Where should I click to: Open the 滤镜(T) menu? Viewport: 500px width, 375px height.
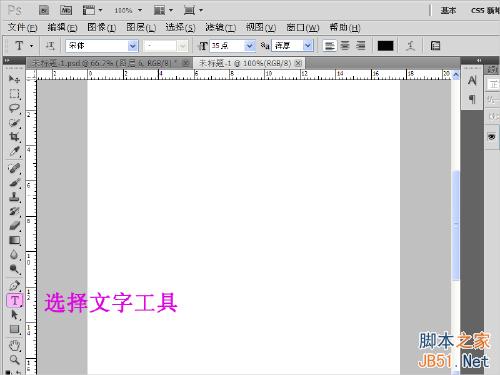tap(220, 27)
